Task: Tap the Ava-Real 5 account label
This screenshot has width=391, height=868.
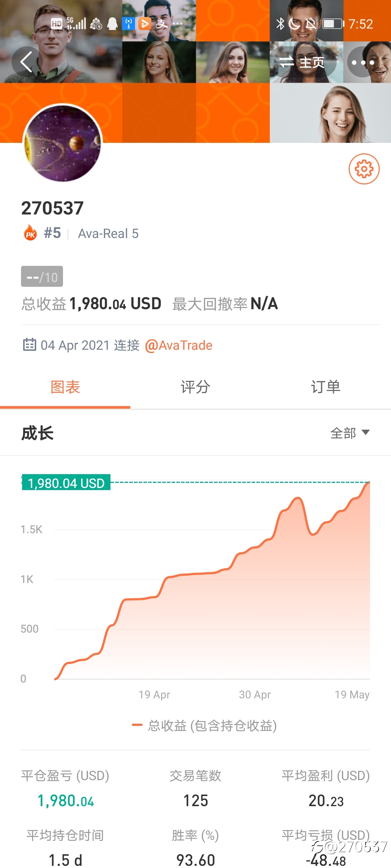Action: (x=108, y=234)
